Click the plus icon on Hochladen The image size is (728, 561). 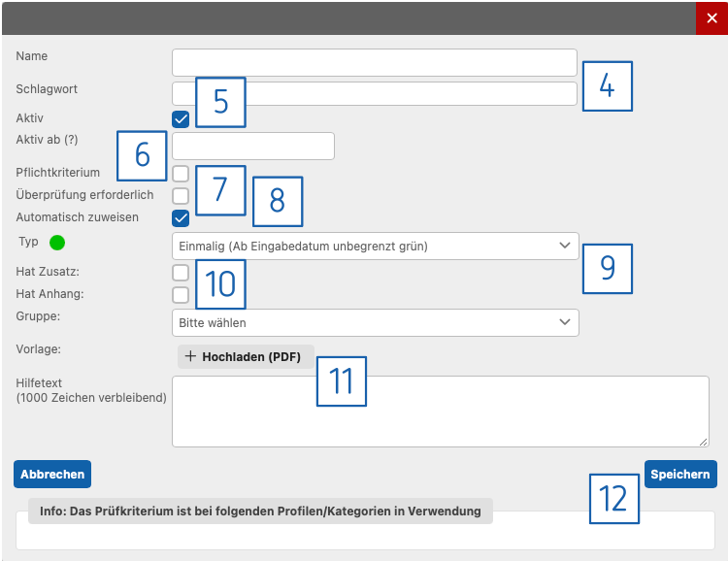[190, 357]
